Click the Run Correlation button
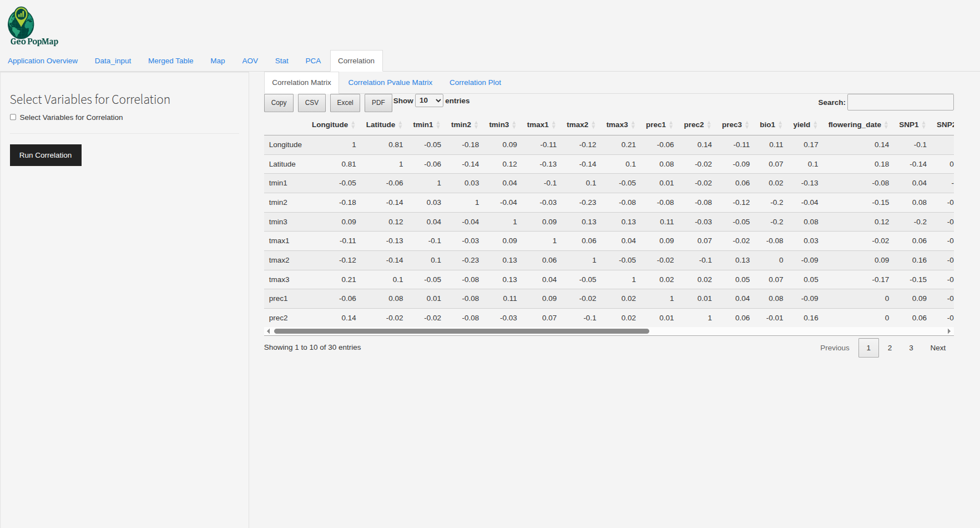The image size is (980, 528). 46,155
